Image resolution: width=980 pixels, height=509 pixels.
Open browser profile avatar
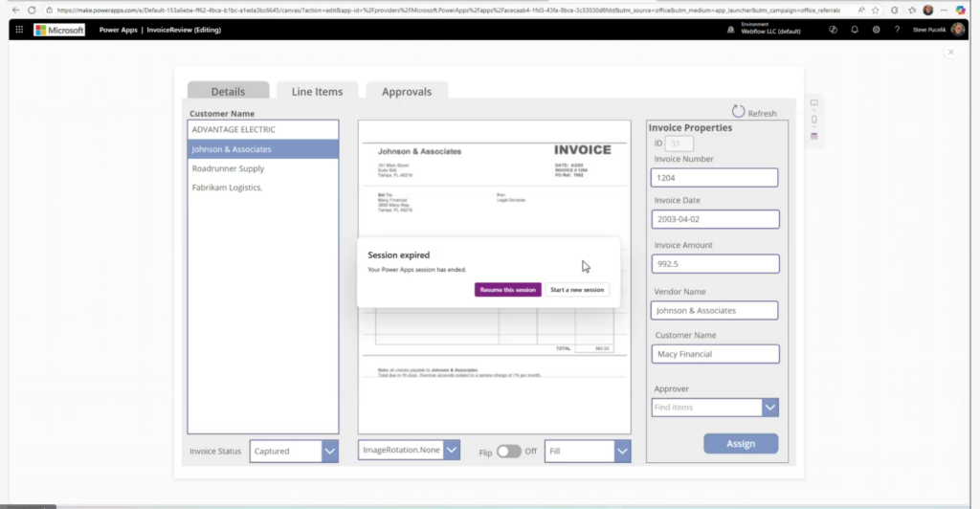pos(928,10)
